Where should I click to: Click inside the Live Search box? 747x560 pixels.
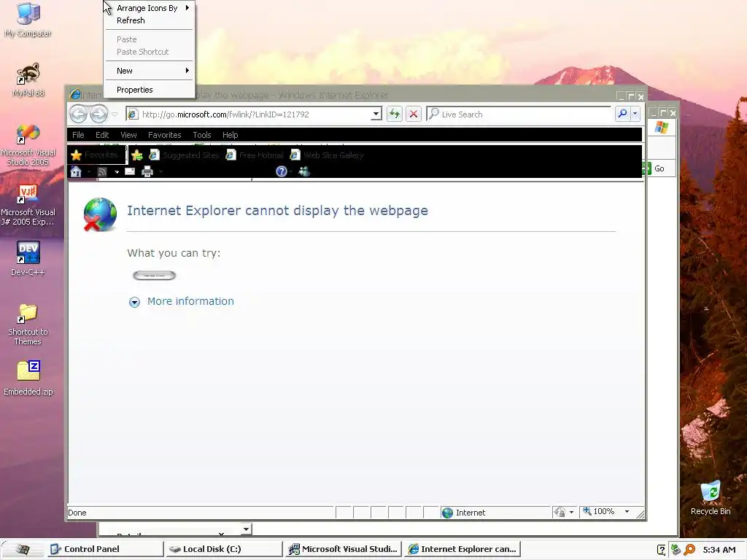519,114
